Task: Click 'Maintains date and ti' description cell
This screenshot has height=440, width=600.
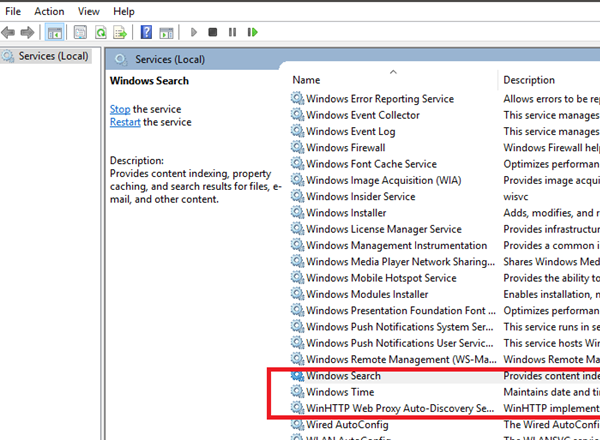Action: (551, 392)
